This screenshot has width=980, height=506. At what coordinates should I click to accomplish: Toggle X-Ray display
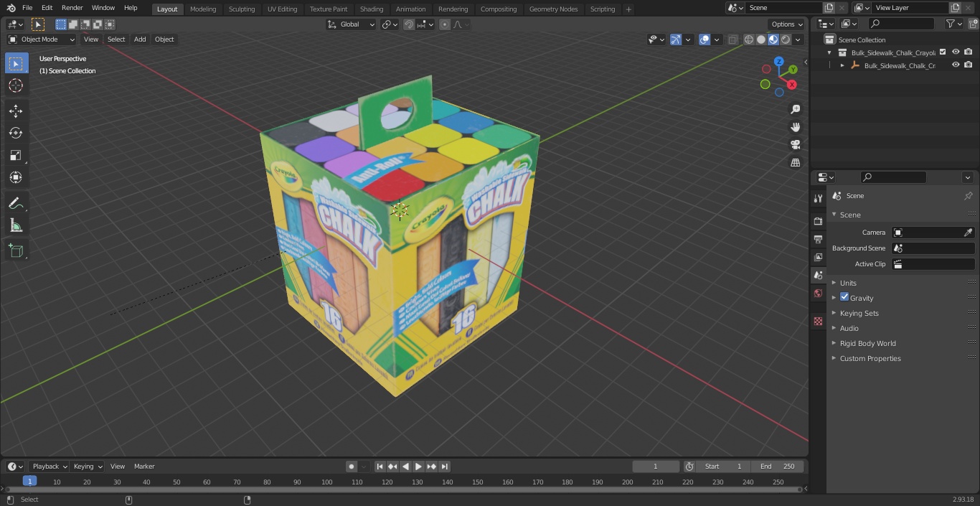point(732,39)
